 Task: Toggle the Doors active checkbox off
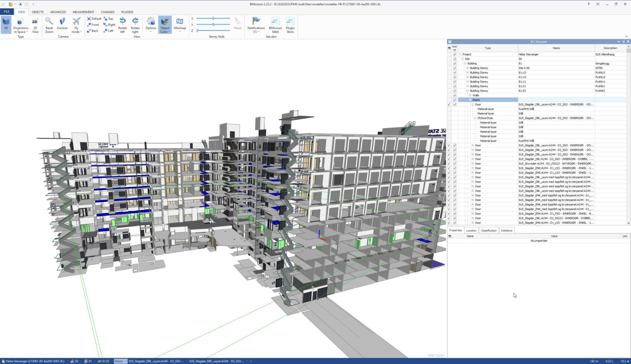click(x=455, y=99)
